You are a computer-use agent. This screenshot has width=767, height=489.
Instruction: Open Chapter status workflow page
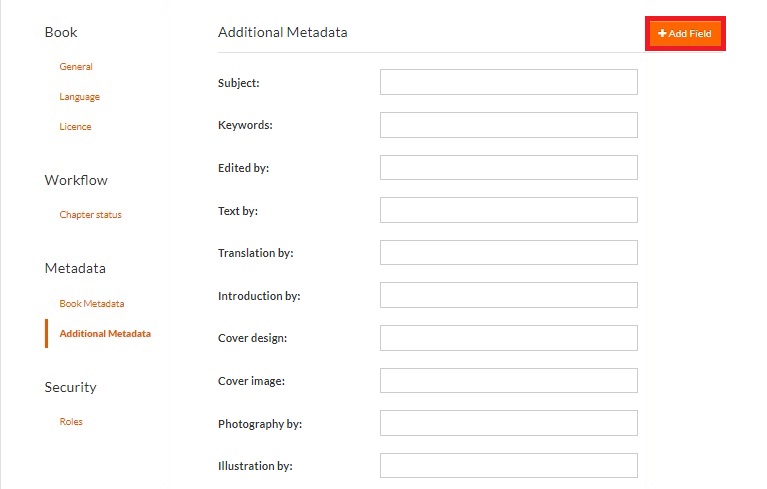(x=90, y=215)
